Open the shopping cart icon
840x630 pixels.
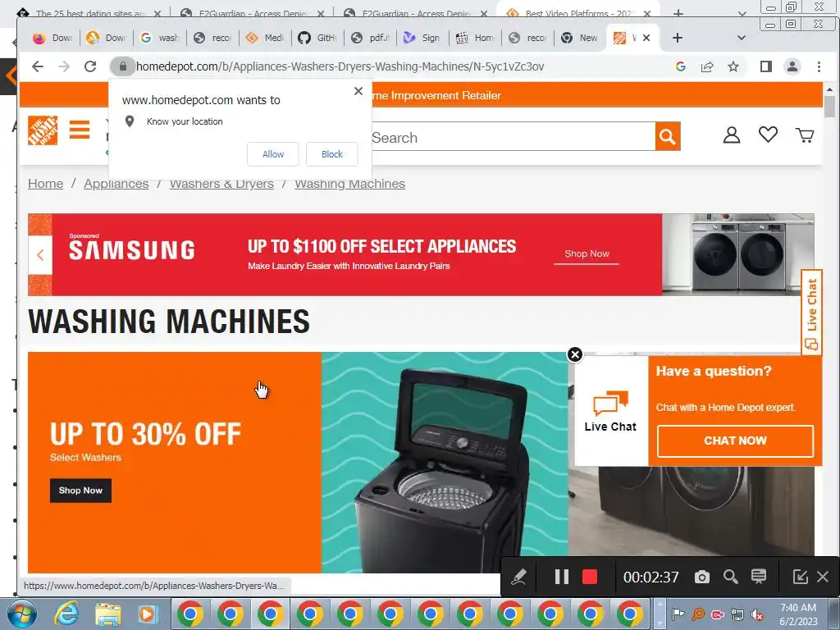coord(805,135)
